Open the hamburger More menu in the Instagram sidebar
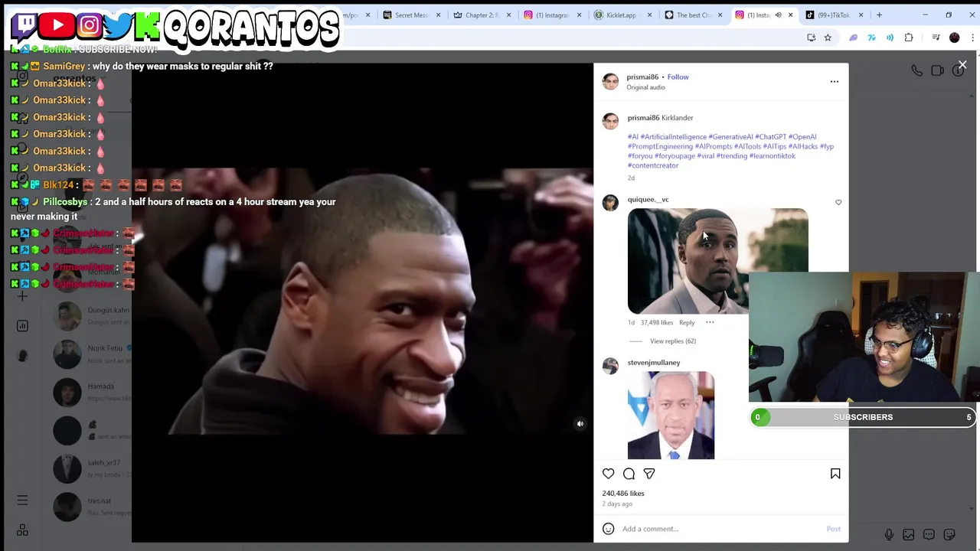The width and height of the screenshot is (980, 551). click(x=22, y=500)
